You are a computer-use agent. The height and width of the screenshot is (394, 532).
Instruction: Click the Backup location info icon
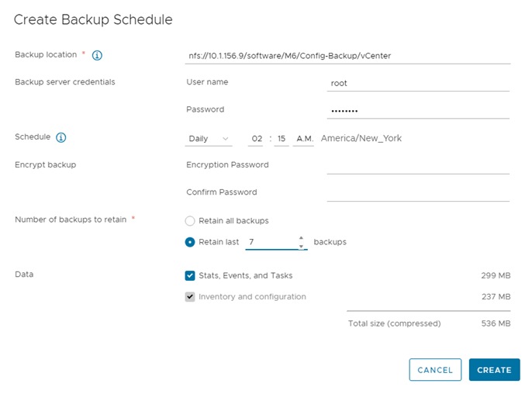pyautogui.click(x=98, y=55)
